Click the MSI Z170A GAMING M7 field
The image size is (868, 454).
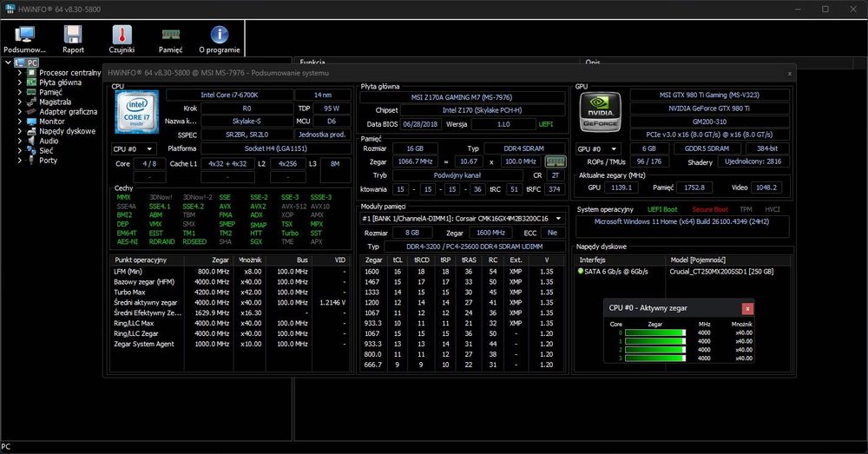[462, 97]
